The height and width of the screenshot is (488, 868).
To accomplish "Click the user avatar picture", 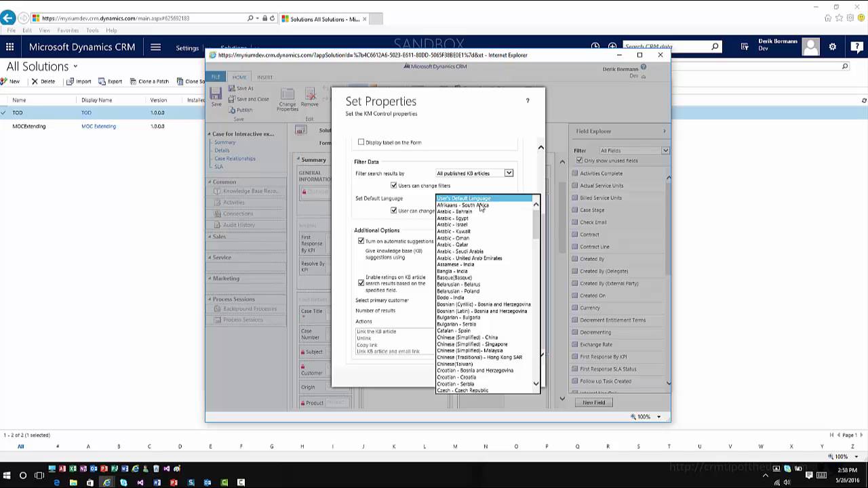I will click(x=810, y=47).
